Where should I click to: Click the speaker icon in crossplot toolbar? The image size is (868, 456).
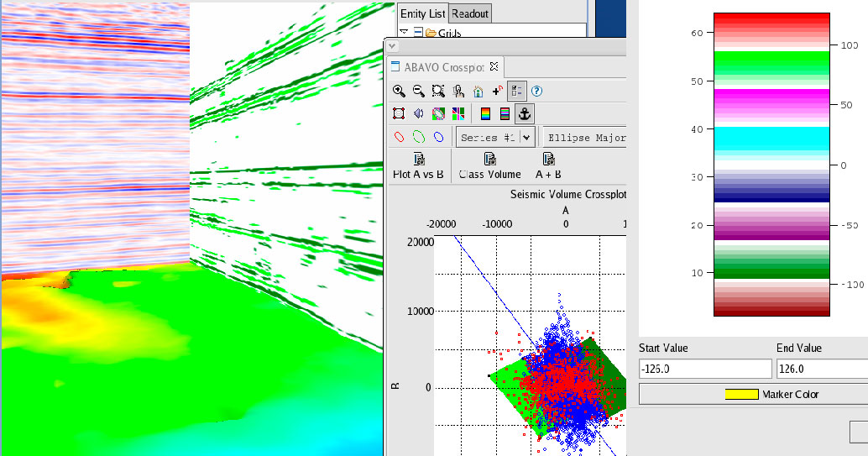click(418, 113)
